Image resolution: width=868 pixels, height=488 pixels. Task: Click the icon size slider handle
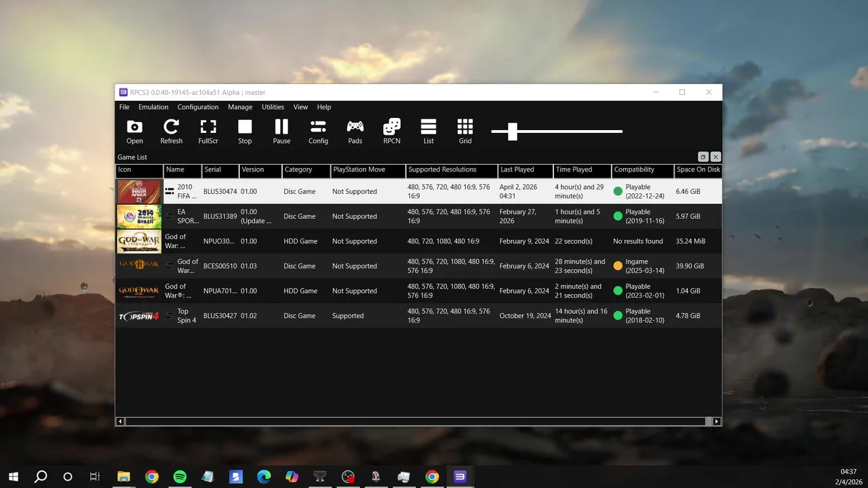pos(513,131)
